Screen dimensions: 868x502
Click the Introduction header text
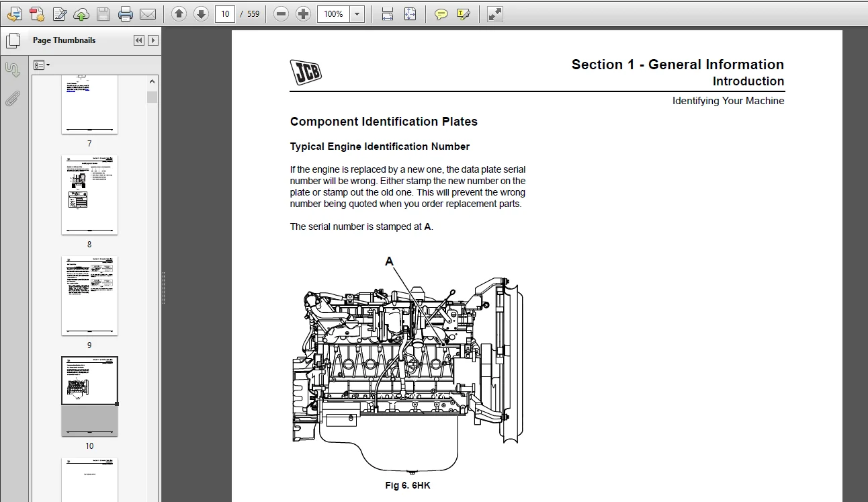[x=748, y=81]
